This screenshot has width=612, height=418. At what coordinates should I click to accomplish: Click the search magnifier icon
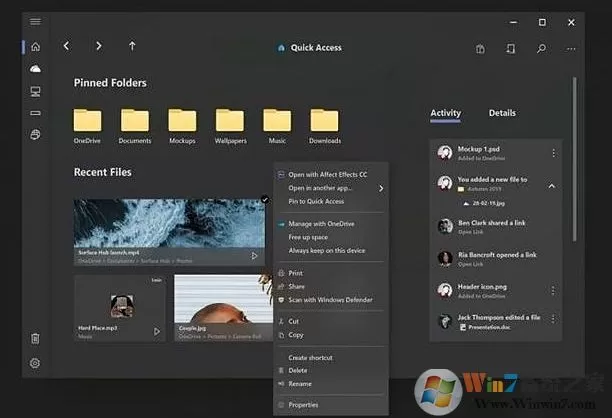click(x=541, y=49)
